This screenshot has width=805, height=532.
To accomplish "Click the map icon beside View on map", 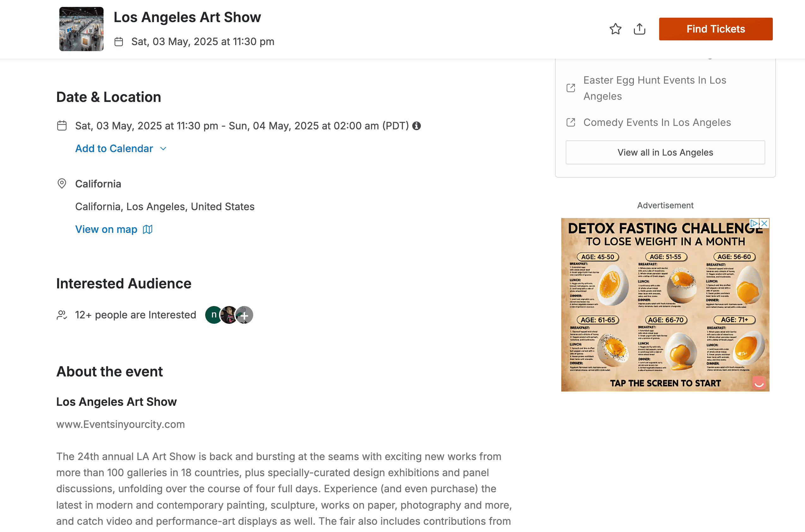I will (x=148, y=229).
